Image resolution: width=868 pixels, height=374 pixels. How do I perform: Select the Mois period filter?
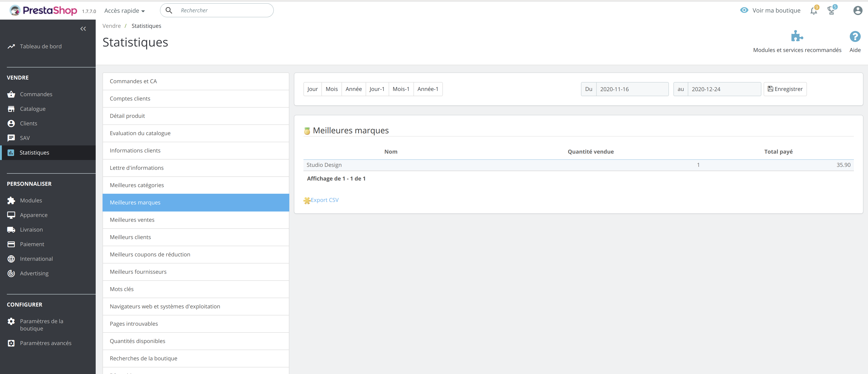[x=331, y=89]
